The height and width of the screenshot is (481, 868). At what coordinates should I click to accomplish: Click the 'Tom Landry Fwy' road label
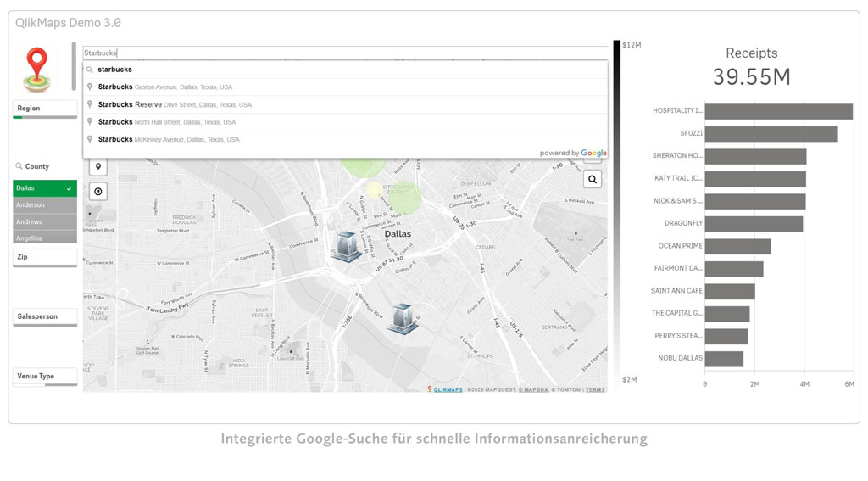[168, 308]
